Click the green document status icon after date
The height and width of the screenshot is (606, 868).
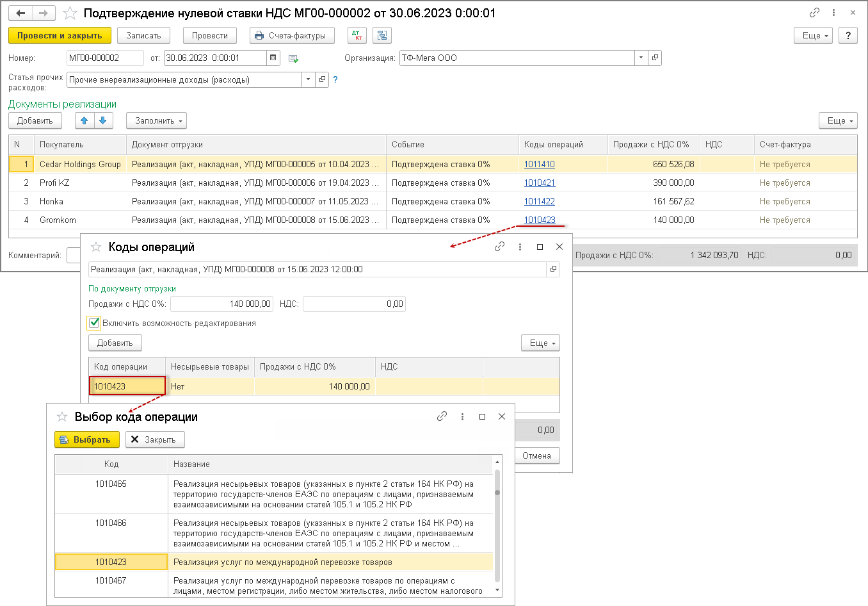(293, 58)
